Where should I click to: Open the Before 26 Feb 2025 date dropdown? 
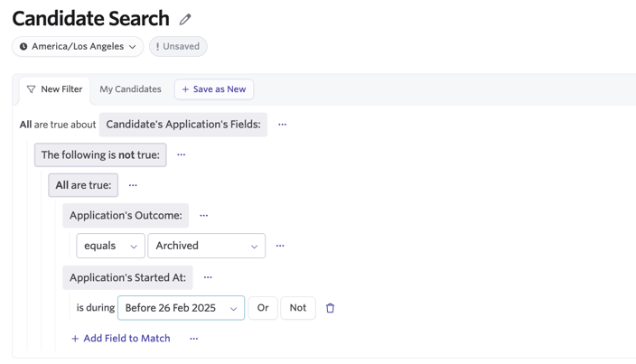[x=181, y=308]
